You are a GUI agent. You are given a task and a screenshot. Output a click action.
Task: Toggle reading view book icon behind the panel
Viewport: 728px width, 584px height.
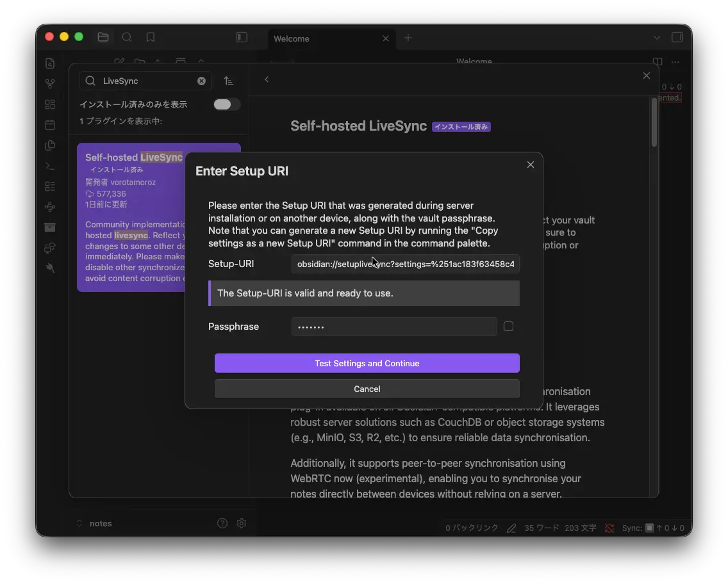point(658,61)
